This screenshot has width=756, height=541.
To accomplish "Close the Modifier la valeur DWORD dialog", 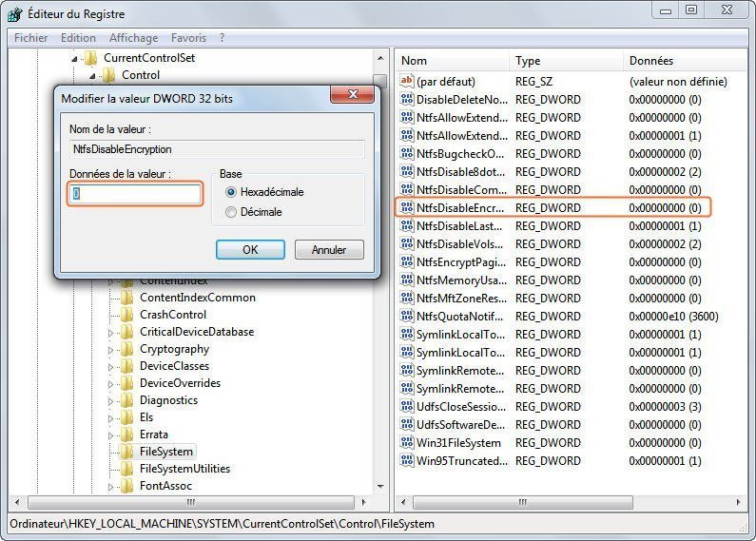I will tap(353, 94).
